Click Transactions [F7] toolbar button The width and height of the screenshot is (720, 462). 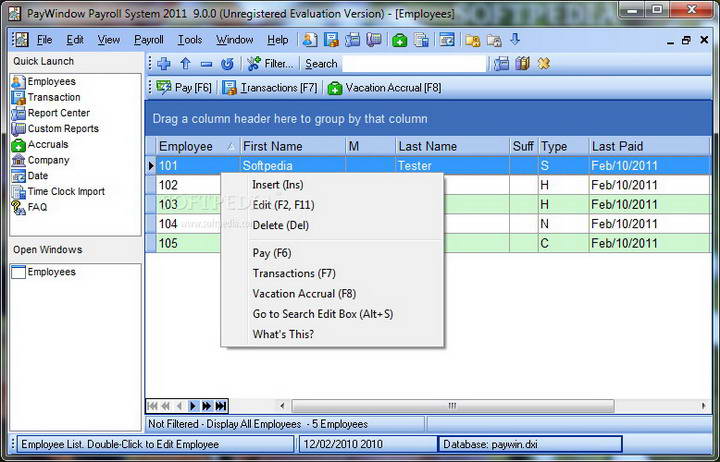[270, 87]
